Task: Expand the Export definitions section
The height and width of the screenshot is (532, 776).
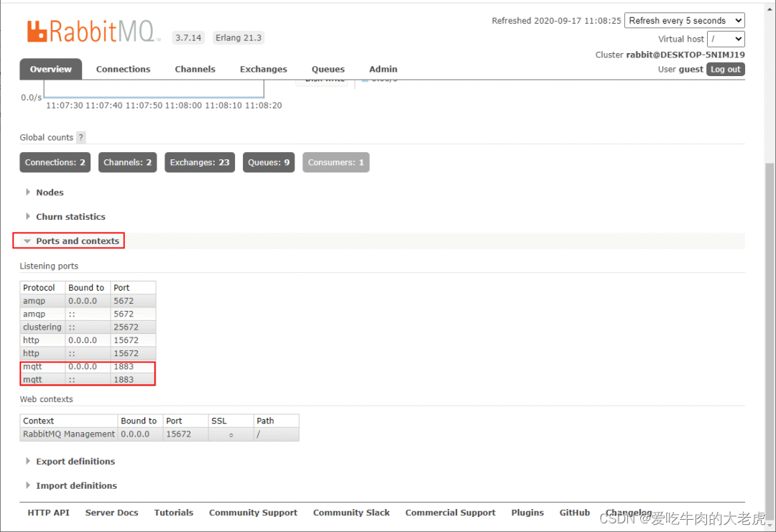Action: click(75, 462)
